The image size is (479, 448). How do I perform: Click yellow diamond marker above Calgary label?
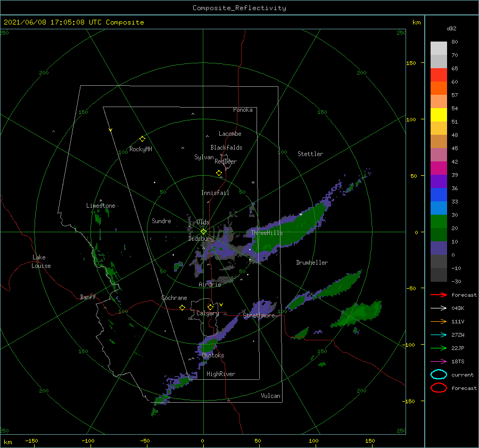[x=210, y=307]
